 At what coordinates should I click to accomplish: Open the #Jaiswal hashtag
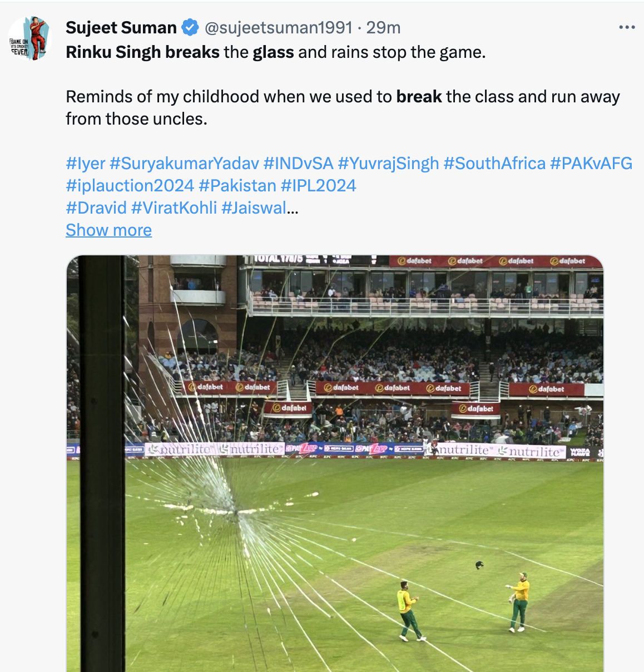tap(254, 207)
